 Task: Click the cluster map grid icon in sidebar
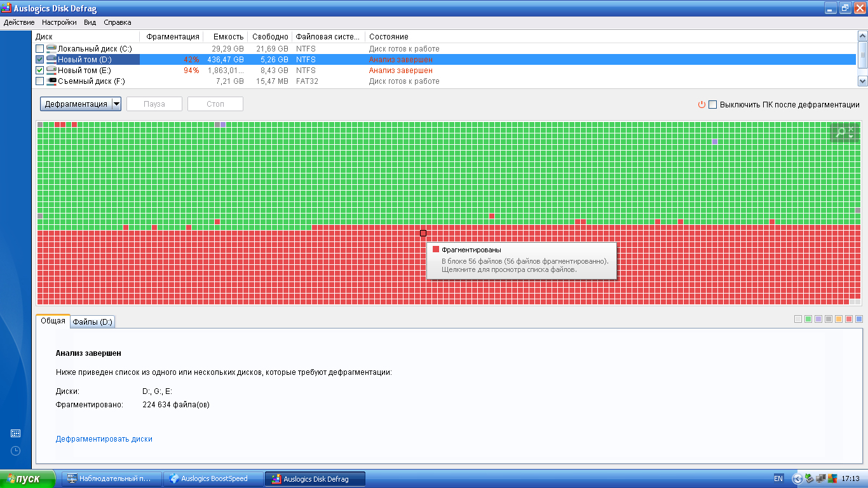(16, 433)
